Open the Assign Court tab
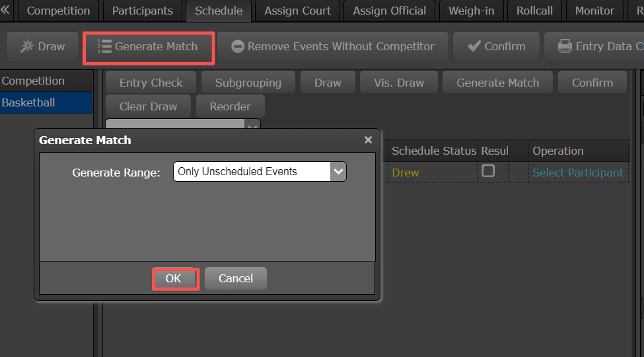This screenshot has width=644, height=357. 297,11
